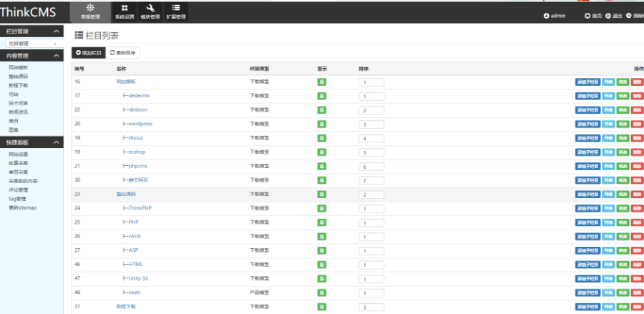The width and height of the screenshot is (644, 314).
Task: Toggle the display badge for phpcms row
Action: point(322,166)
